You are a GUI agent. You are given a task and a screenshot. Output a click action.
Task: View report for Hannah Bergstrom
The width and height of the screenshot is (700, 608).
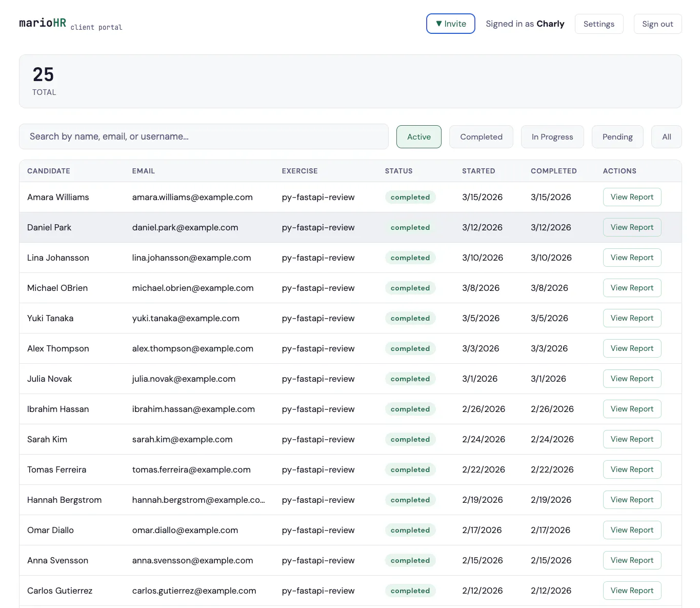pos(632,500)
